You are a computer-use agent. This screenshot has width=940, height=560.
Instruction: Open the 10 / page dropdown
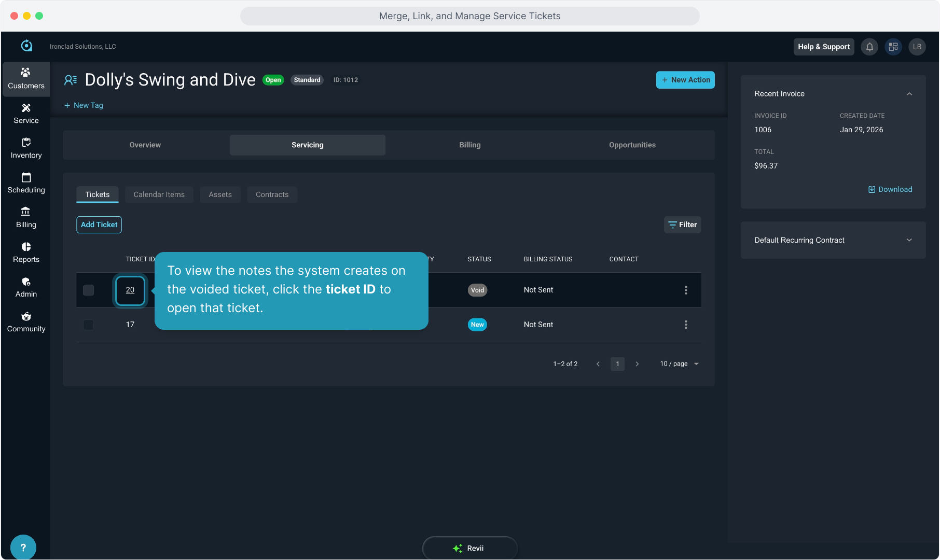pyautogui.click(x=679, y=364)
